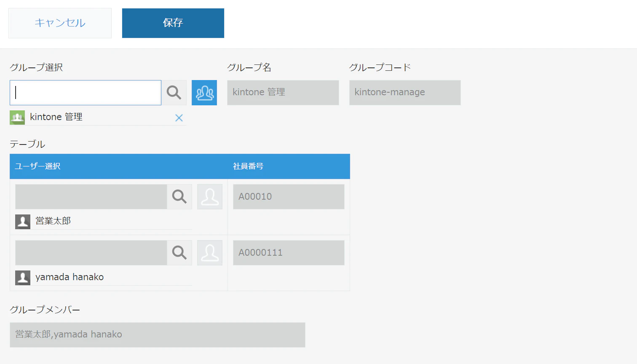Click search icon in 営業太郎 user row
637x364 pixels.
pyautogui.click(x=179, y=197)
